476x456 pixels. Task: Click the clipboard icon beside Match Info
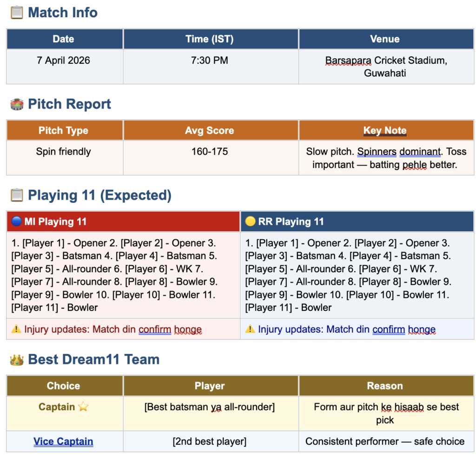coord(17,13)
